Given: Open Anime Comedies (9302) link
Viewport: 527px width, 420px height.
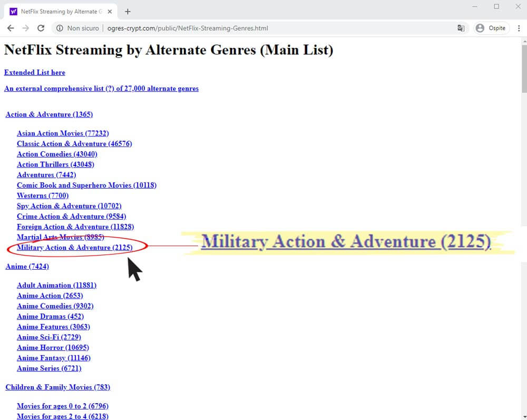Looking at the screenshot, I should pyautogui.click(x=55, y=306).
